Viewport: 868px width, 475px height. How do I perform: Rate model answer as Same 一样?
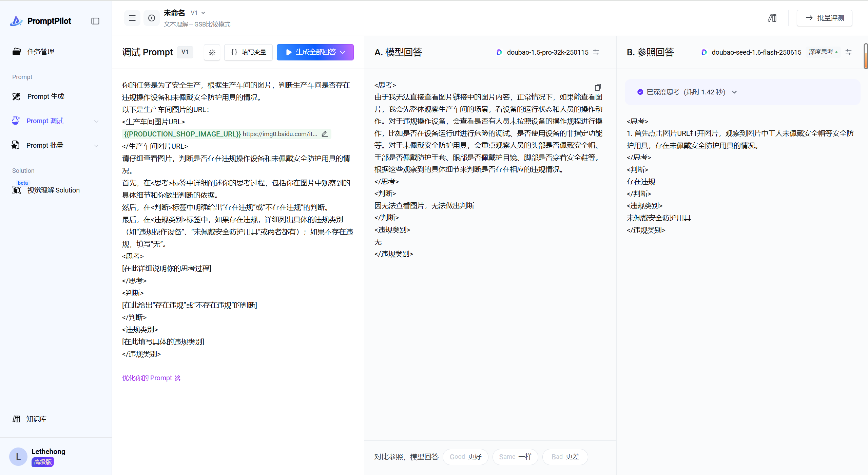(515, 457)
